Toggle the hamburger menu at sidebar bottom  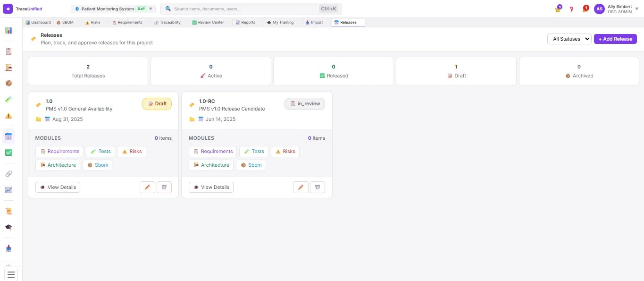(x=11, y=274)
